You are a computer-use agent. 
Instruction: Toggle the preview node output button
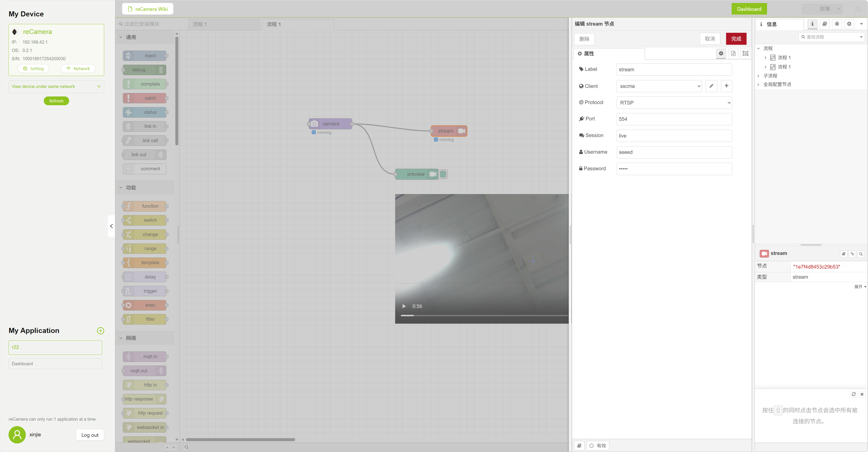tap(443, 174)
